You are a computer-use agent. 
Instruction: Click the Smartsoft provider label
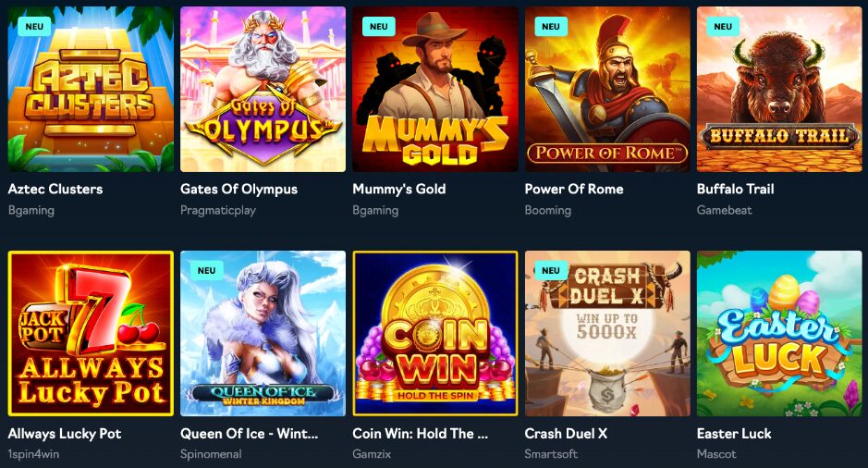(x=551, y=454)
